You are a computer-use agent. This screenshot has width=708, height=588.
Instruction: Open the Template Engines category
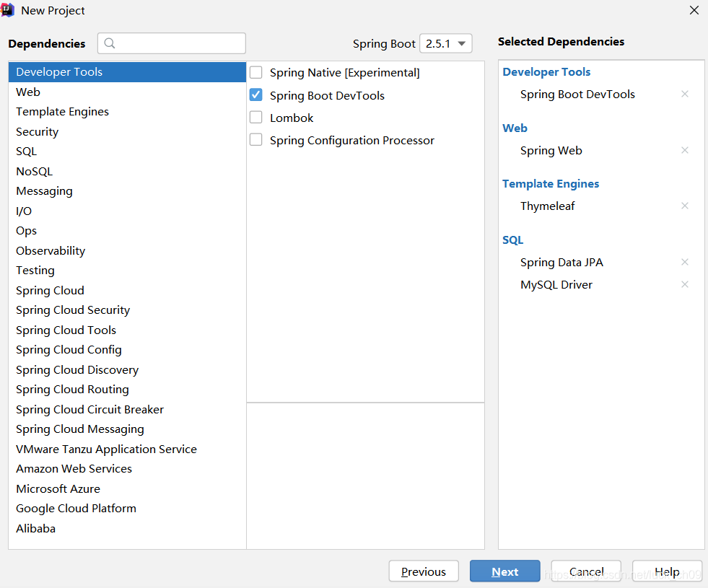click(62, 112)
